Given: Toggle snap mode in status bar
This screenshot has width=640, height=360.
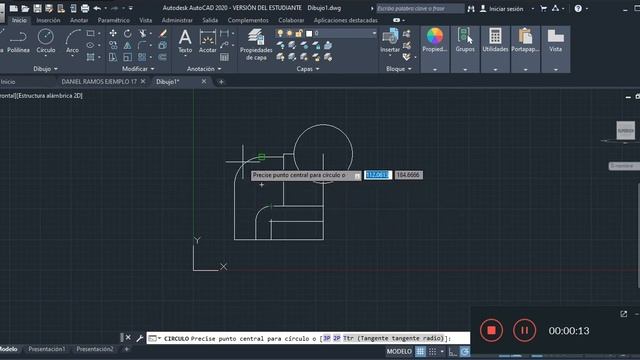Looking at the screenshot, I should click(x=433, y=351).
